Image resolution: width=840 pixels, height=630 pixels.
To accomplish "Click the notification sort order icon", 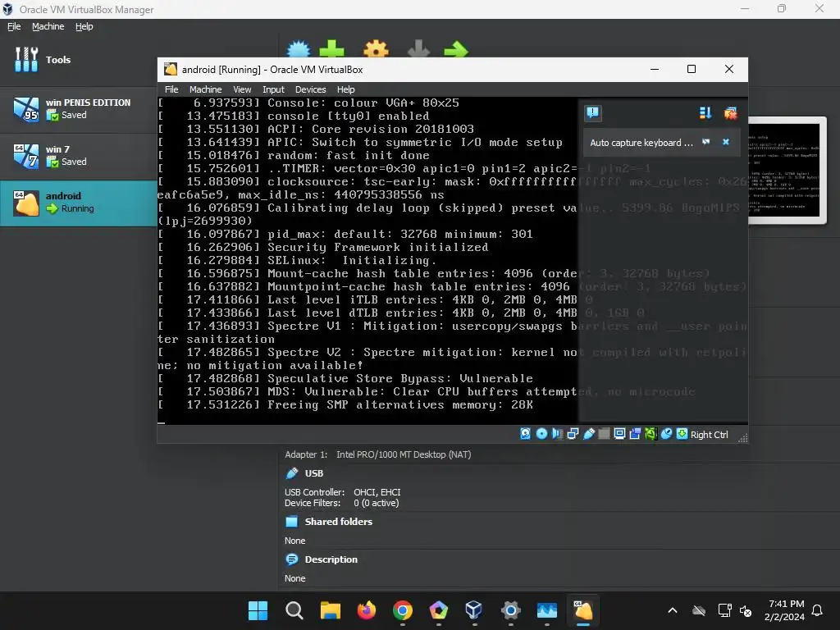I will coord(705,112).
